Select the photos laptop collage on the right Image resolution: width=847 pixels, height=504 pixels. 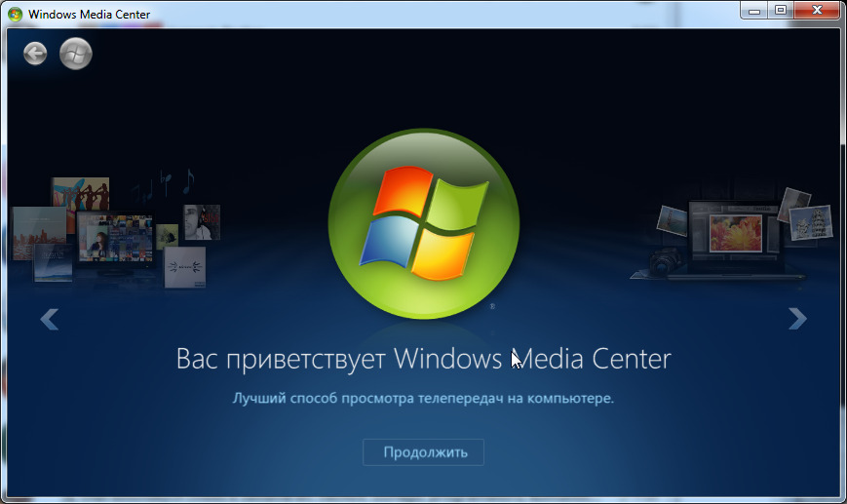pyautogui.click(x=733, y=233)
